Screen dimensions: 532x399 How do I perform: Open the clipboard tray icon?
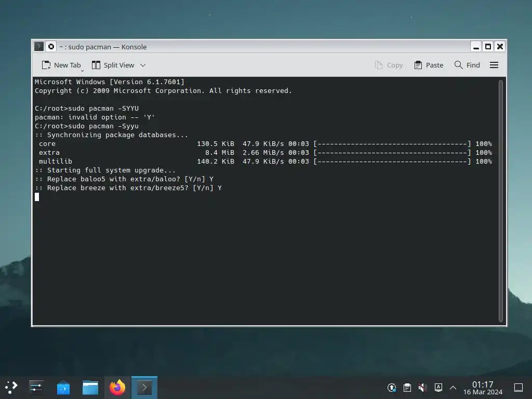407,388
